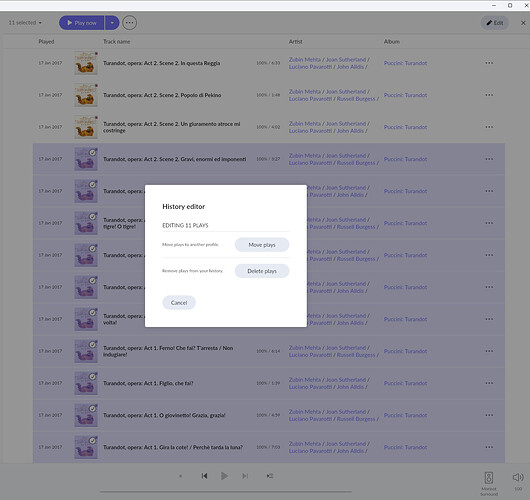Uncheck the Figlio, che fai? track
The height and width of the screenshot is (500, 530).
92,377
